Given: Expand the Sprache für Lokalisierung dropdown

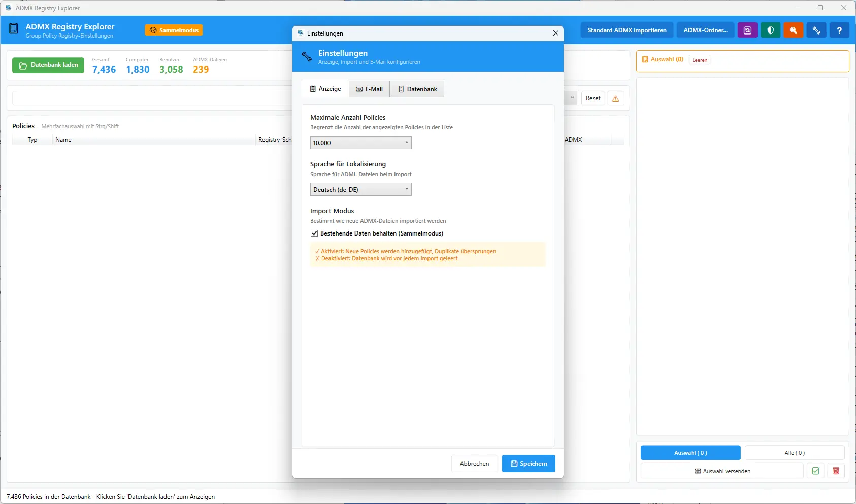Looking at the screenshot, I should click(x=360, y=190).
